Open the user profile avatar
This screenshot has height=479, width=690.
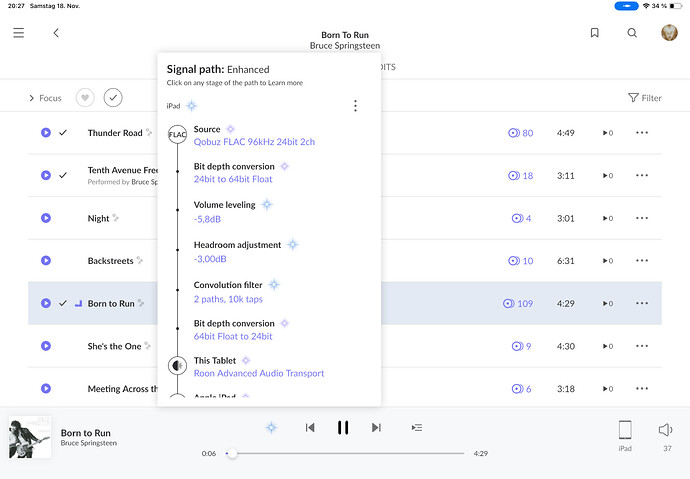669,33
